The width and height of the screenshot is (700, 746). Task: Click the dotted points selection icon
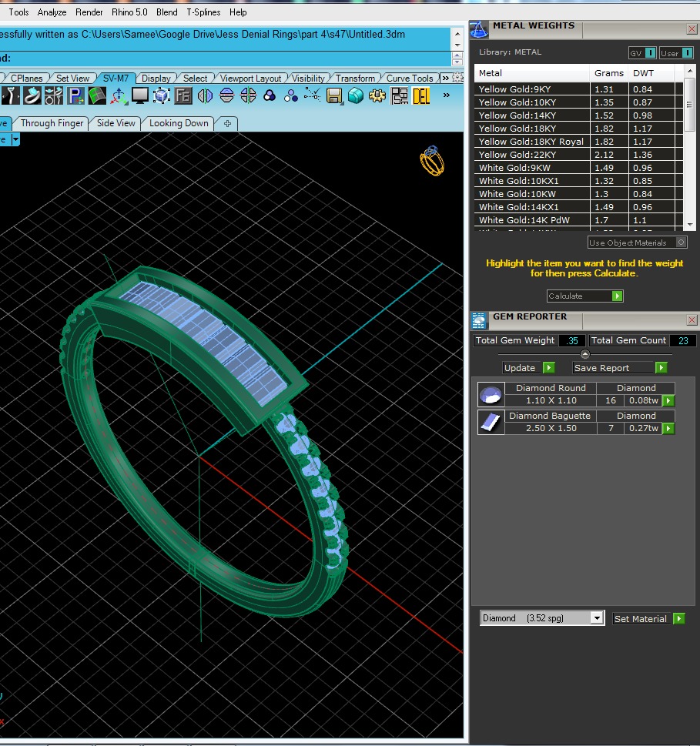(x=312, y=95)
